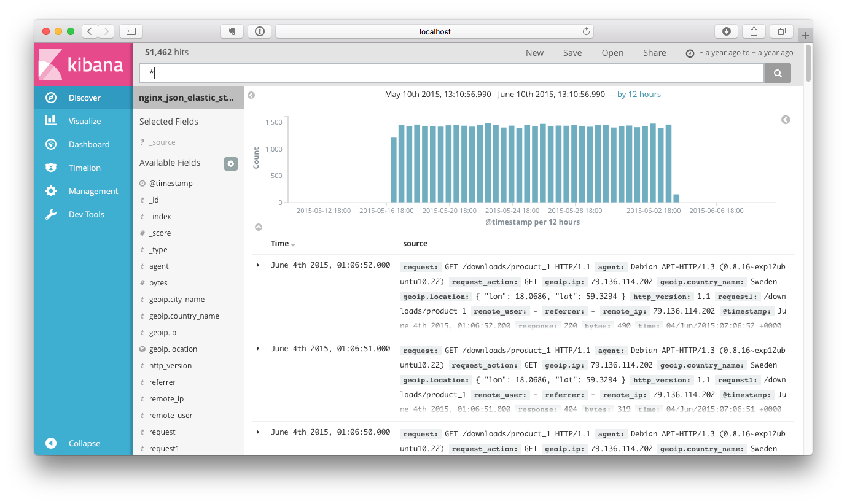Click the Discover compass icon

tap(51, 98)
